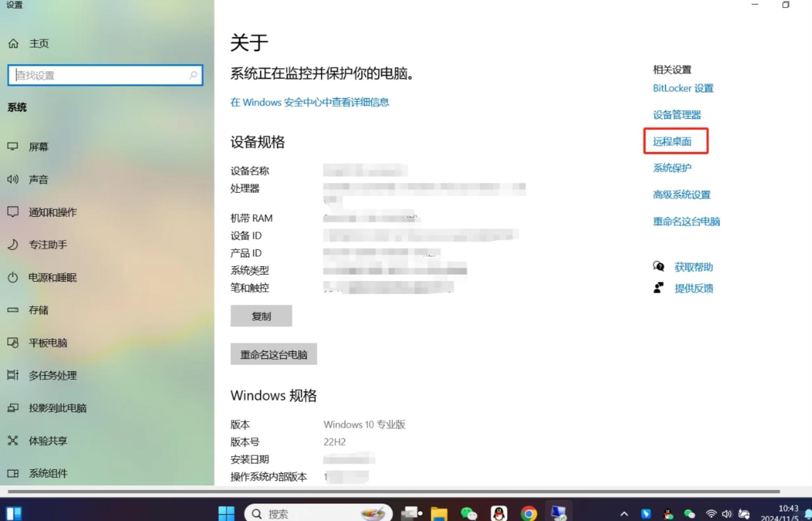This screenshot has height=521, width=812.
Task: Click the horizontal scrollbar at bottom
Action: pos(394,492)
